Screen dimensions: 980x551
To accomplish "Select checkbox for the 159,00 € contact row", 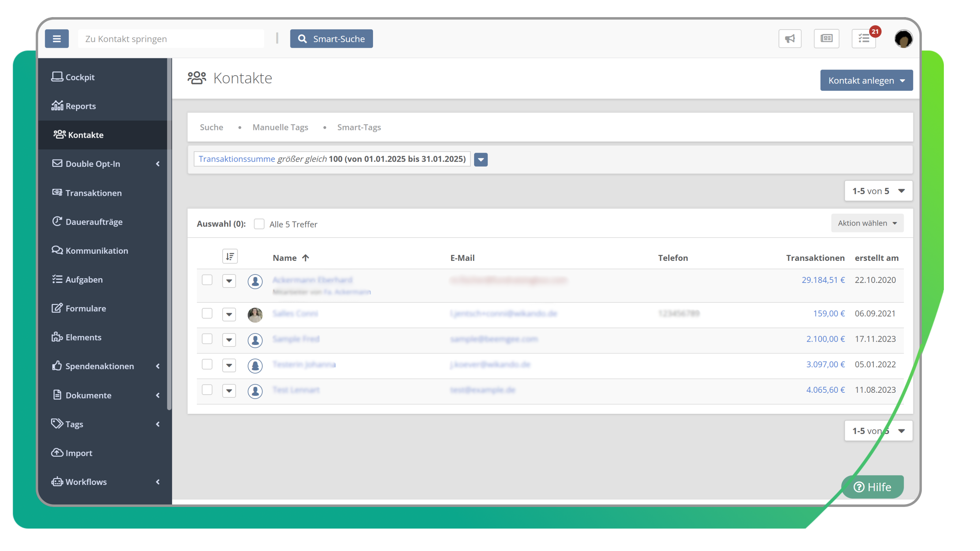I will [207, 313].
